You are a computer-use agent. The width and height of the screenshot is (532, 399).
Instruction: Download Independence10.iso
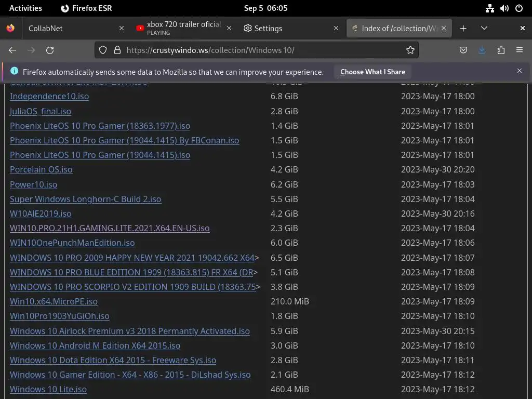coord(49,96)
